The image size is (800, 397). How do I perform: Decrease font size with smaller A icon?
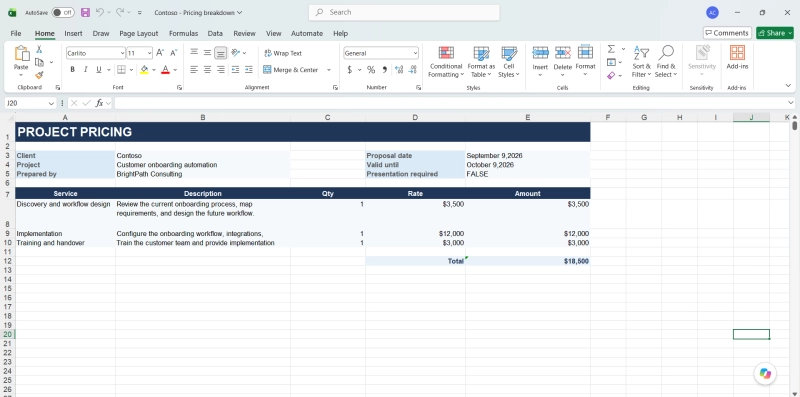173,53
